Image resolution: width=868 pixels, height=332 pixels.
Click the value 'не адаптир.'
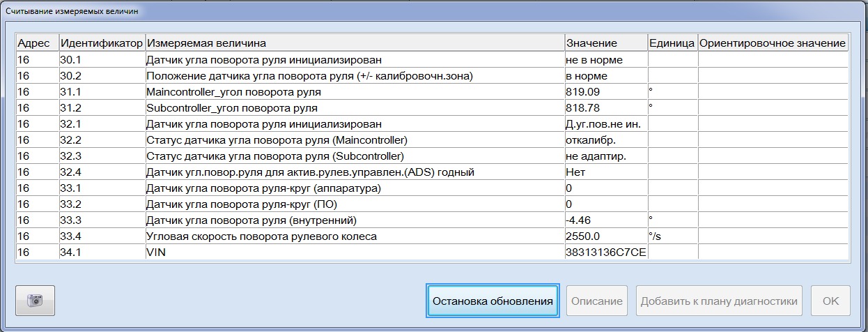pos(606,156)
